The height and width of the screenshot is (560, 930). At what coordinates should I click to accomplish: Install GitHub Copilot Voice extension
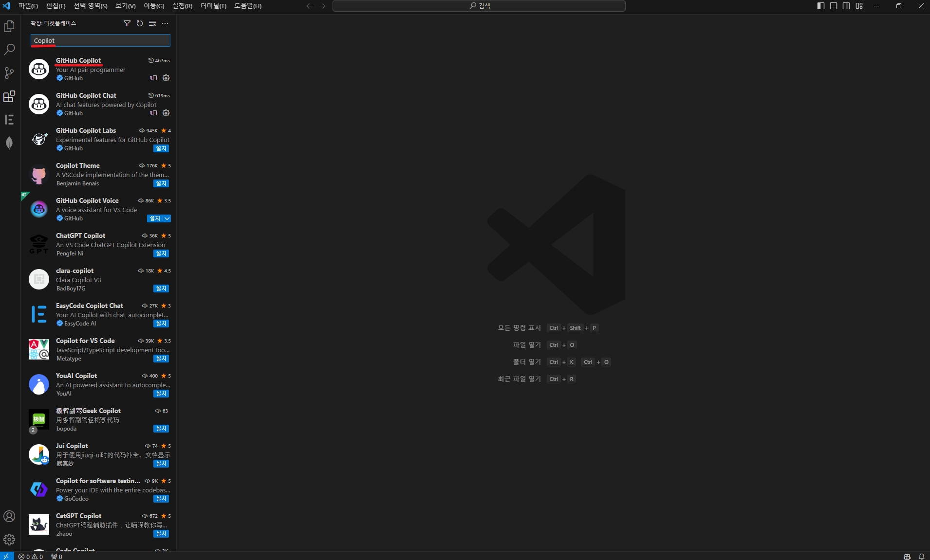point(155,218)
